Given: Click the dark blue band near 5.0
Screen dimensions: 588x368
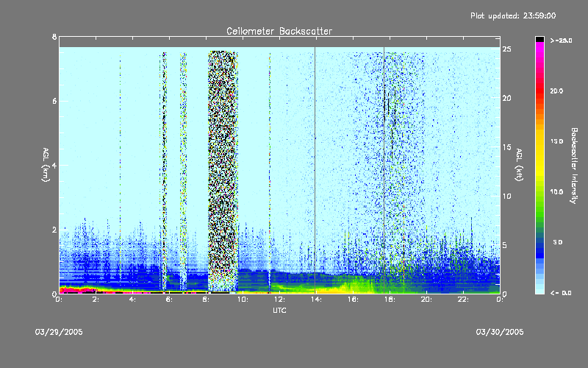Looking at the screenshot, I should [539, 244].
